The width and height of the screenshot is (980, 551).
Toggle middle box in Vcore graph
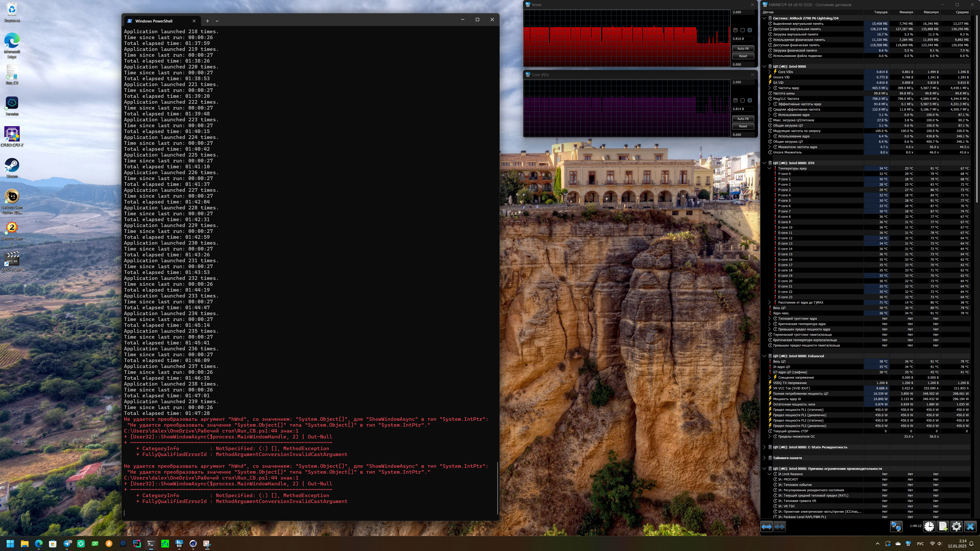coord(743,30)
